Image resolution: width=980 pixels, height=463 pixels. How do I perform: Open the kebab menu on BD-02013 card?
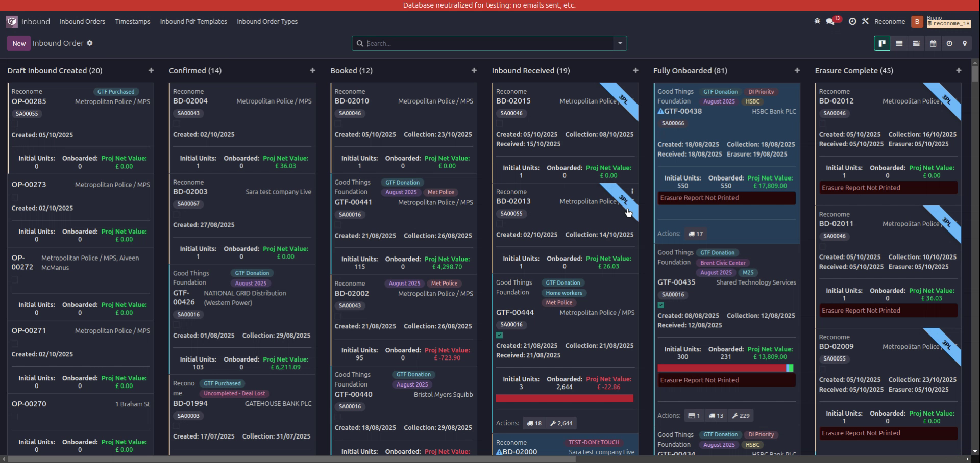[632, 191]
